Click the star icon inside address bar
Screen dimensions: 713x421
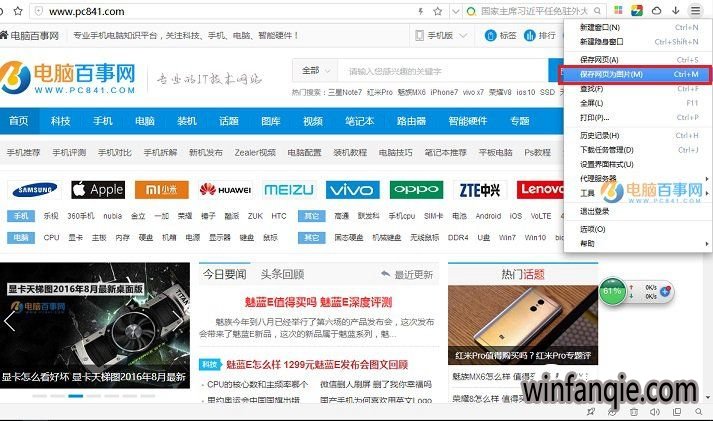[x=437, y=11]
